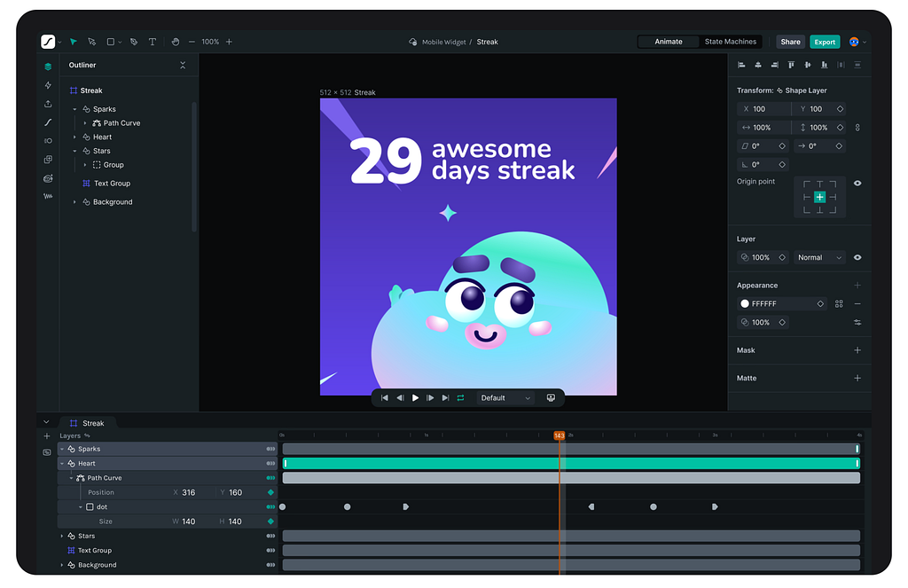Switch to the State Machines tab
The image size is (908, 588).
coord(730,42)
